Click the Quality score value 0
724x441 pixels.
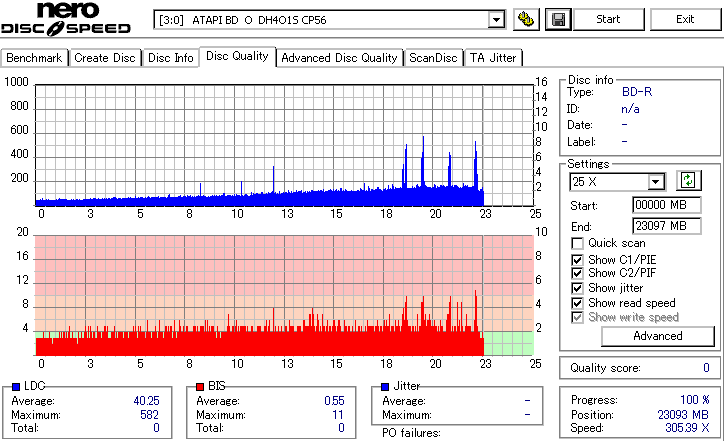tap(706, 368)
